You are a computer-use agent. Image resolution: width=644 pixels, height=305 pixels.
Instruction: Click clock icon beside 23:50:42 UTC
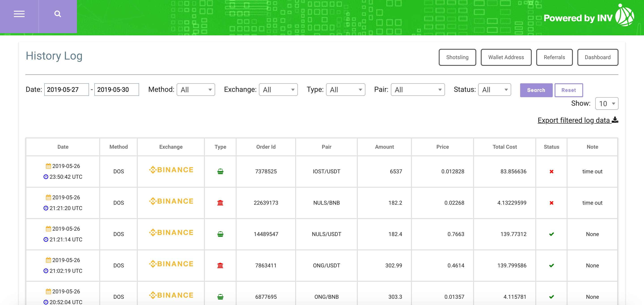pos(46,177)
